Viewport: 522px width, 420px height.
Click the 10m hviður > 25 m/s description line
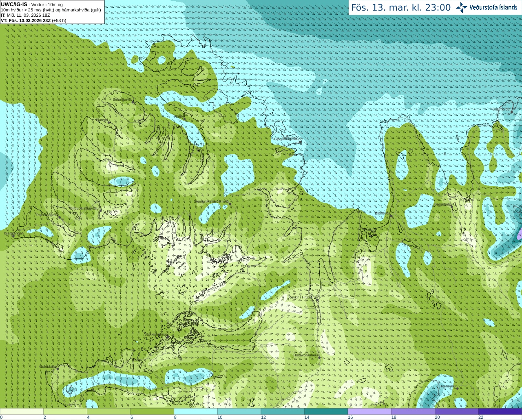coord(51,10)
